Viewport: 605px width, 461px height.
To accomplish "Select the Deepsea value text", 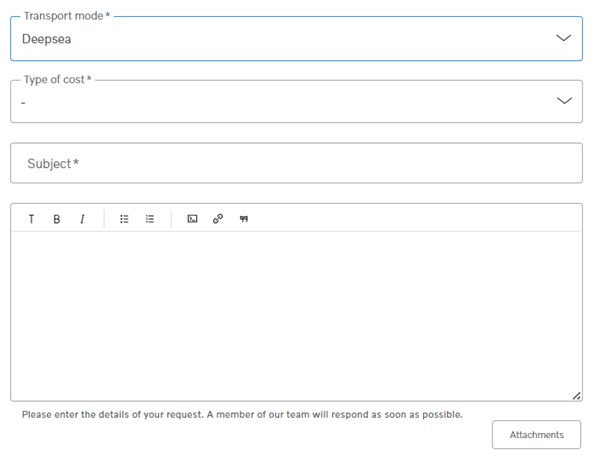I will coord(47,39).
